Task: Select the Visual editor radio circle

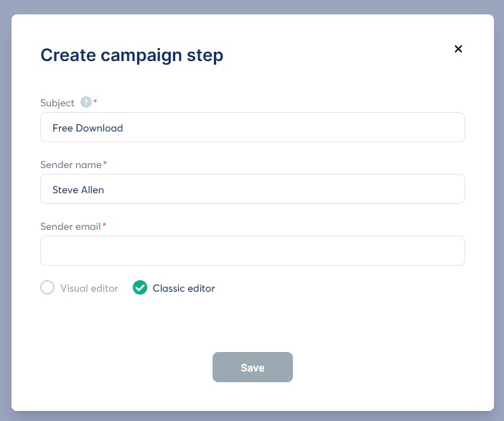Action: 47,288
